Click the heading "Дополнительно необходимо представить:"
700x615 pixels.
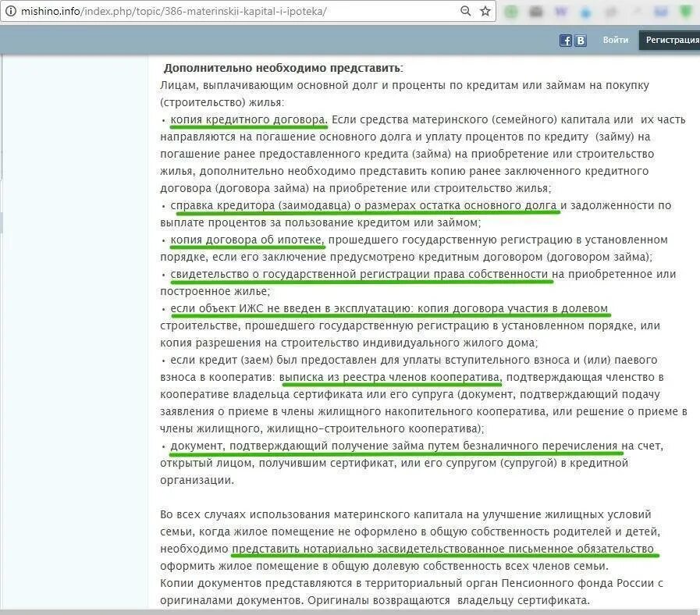(283, 69)
